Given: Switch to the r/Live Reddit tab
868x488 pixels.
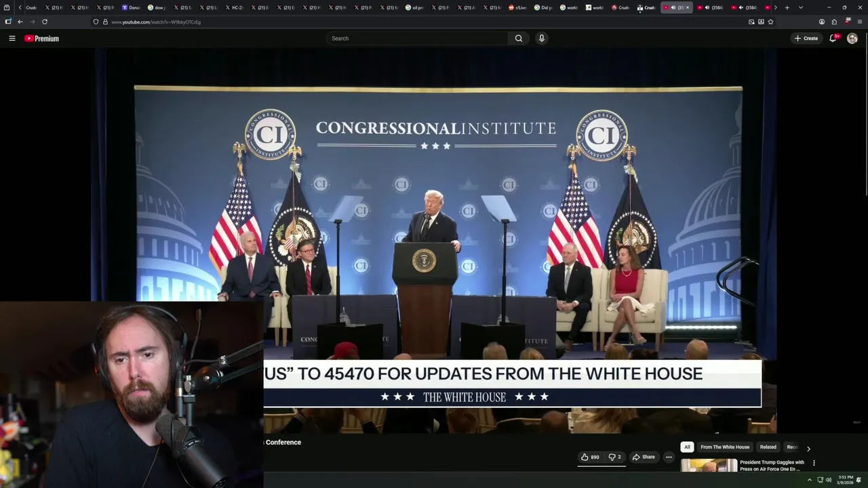Looking at the screenshot, I should [517, 7].
